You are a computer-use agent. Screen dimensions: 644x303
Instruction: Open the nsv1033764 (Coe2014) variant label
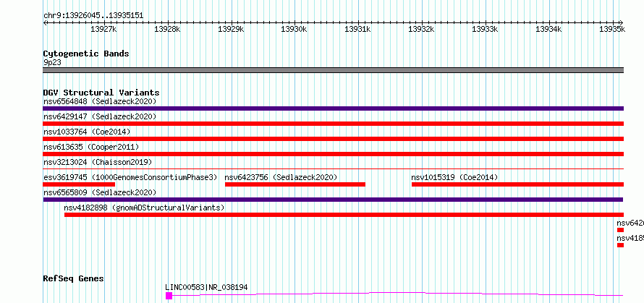click(x=87, y=132)
